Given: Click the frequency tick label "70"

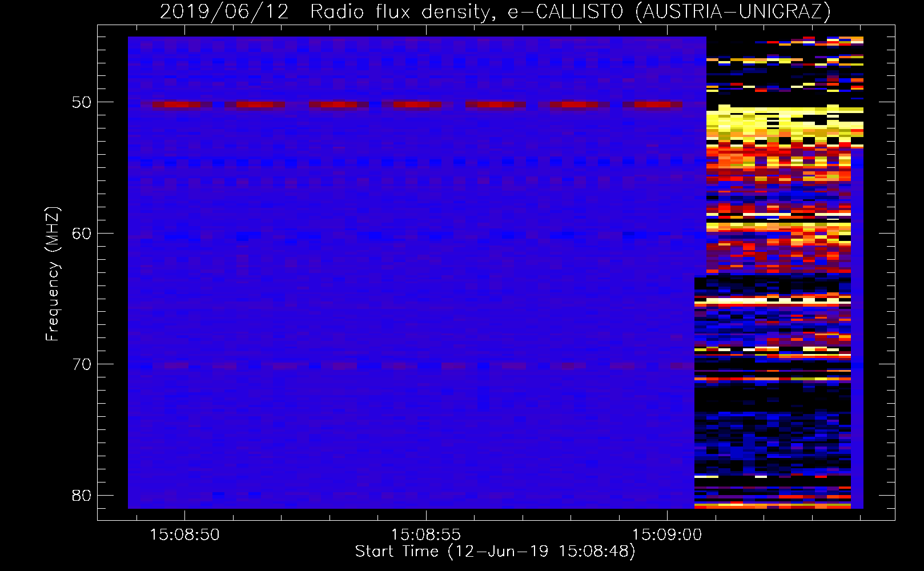Looking at the screenshot, I should [x=82, y=364].
